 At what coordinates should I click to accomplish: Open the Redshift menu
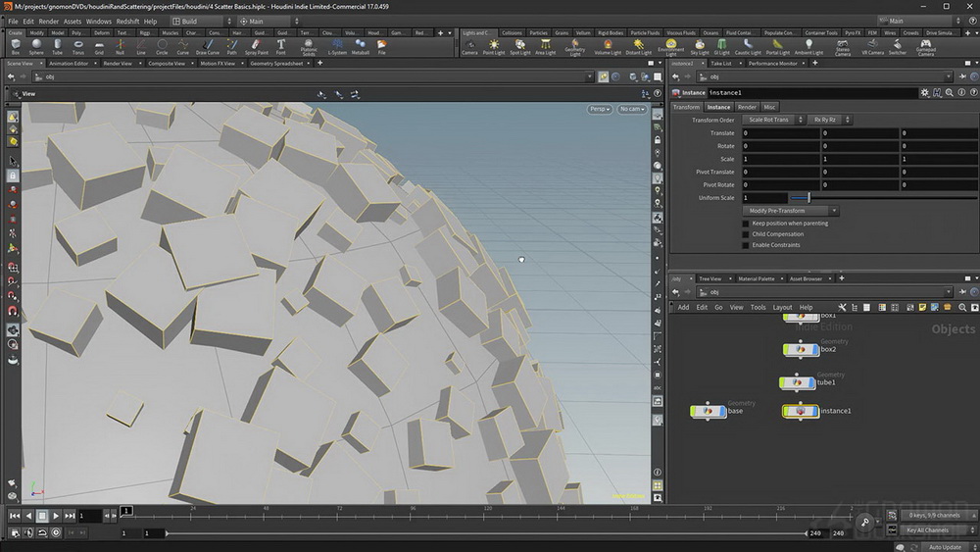[127, 22]
